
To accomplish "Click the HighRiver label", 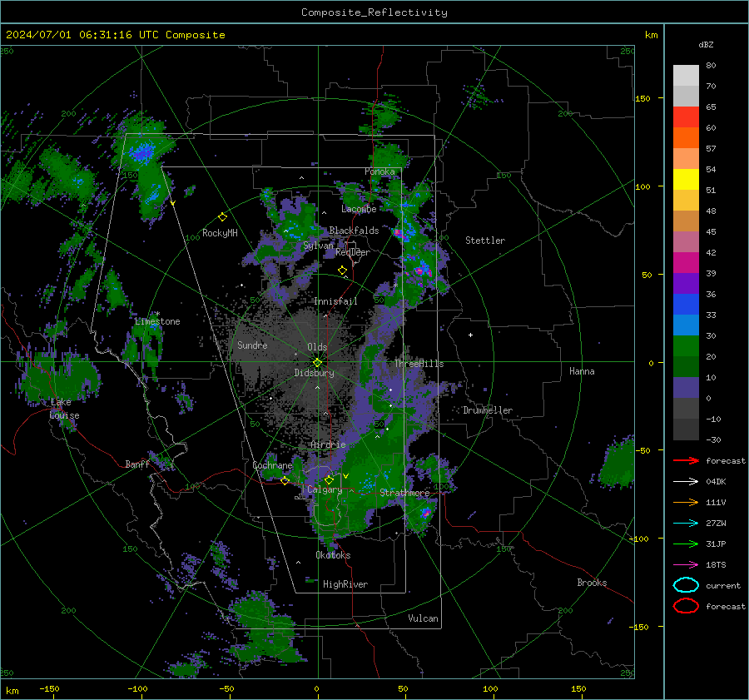I will [345, 584].
